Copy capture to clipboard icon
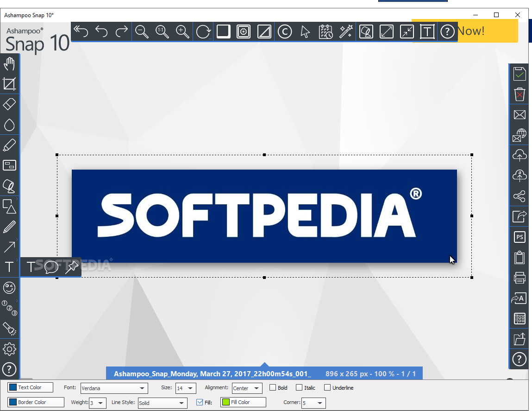532x411 pixels. 519,257
